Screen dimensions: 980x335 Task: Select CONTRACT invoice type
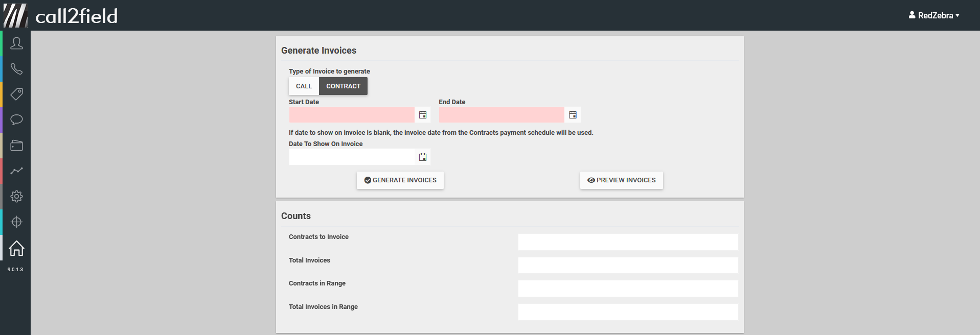(343, 86)
